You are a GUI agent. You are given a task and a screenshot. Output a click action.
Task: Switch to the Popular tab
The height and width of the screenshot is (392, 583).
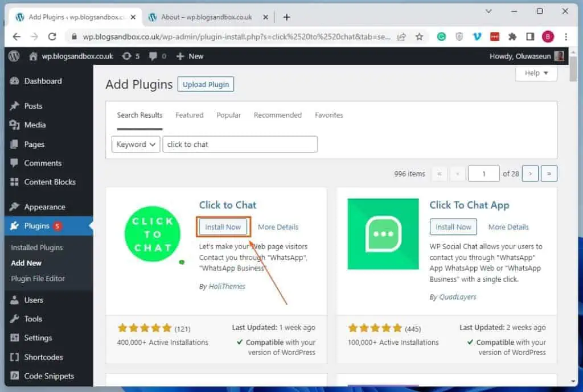tap(228, 115)
